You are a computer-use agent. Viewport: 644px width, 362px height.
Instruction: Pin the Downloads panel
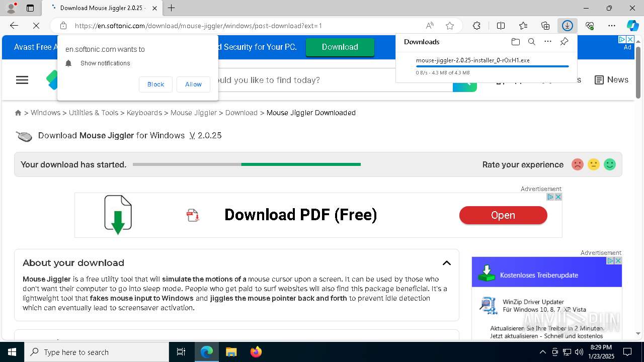click(x=564, y=42)
